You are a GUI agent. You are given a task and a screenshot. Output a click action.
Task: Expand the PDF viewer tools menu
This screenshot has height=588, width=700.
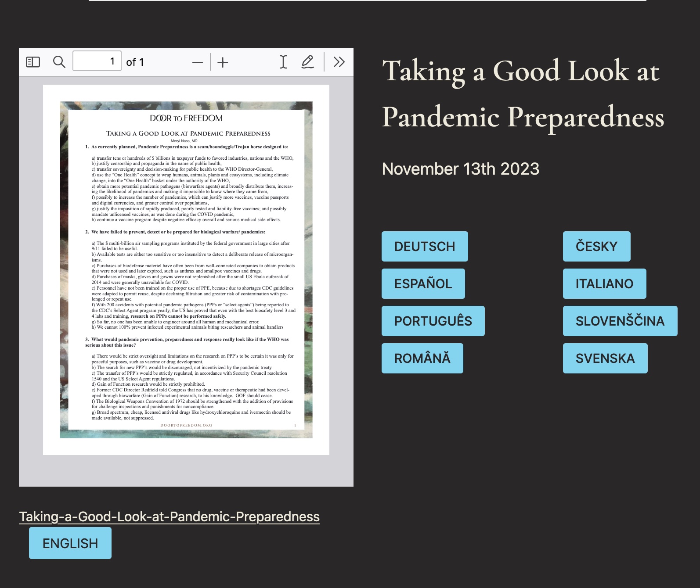pos(339,62)
